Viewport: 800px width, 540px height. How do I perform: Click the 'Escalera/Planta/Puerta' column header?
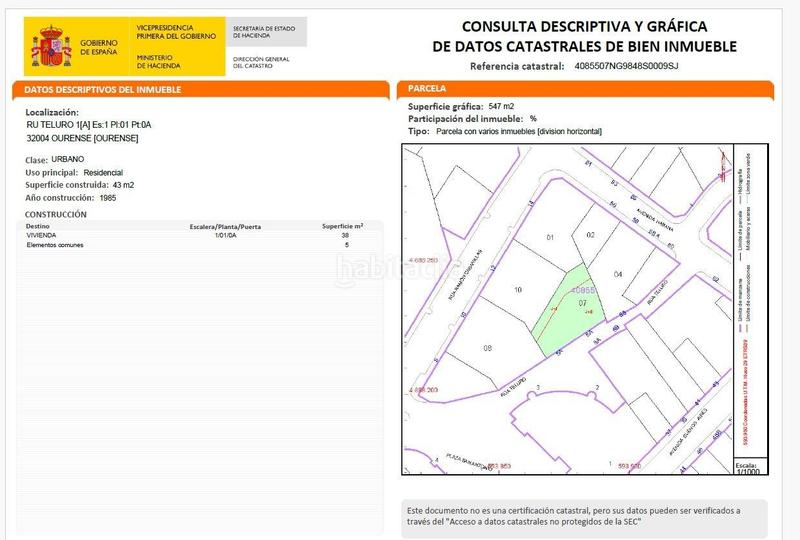point(225,227)
